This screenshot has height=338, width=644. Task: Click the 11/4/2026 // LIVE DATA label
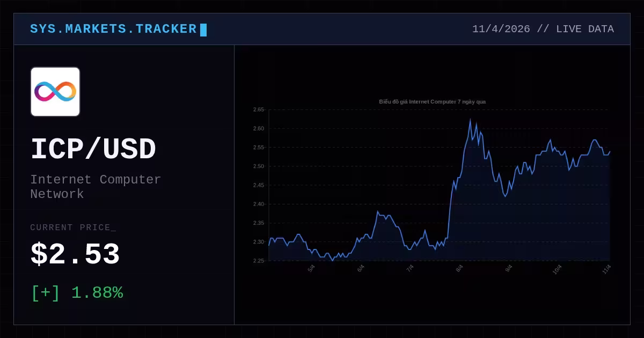click(543, 29)
